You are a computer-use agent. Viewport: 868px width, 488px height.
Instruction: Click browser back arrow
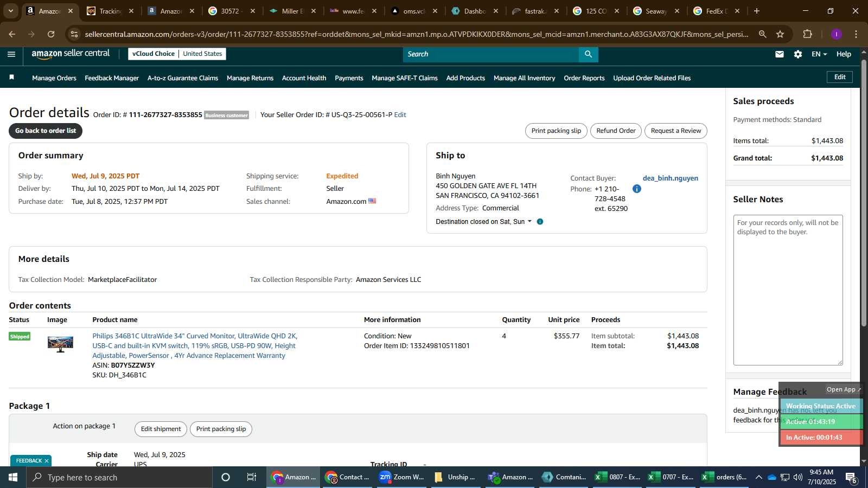(12, 34)
